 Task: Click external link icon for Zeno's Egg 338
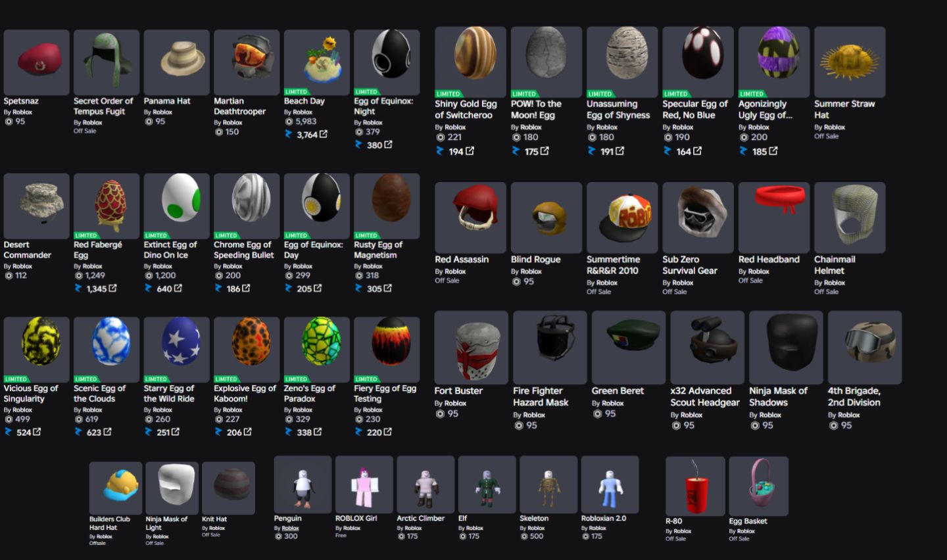pos(318,432)
